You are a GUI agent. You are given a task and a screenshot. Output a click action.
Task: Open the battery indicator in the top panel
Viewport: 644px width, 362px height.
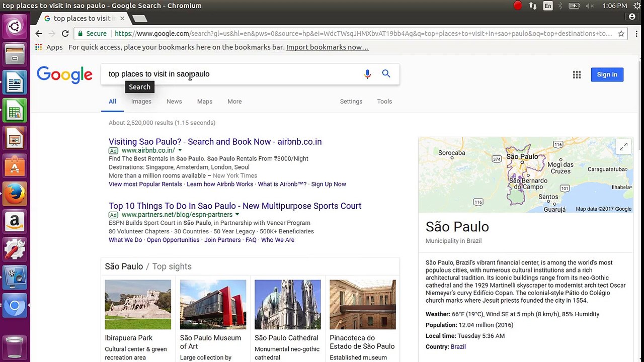574,6
